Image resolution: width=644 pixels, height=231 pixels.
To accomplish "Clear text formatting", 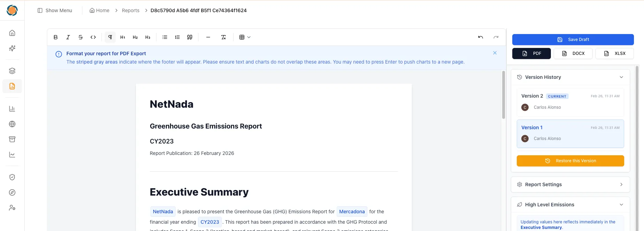I will 223,37.
